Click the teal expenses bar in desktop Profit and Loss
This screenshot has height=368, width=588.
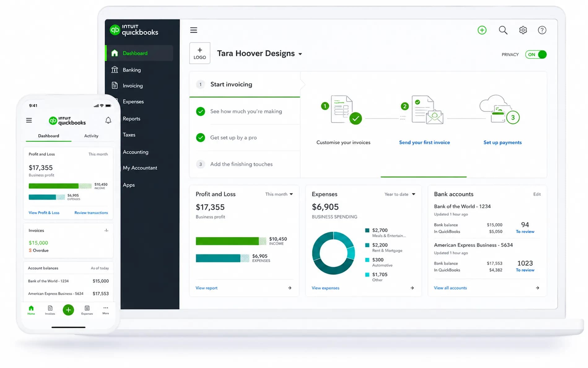point(222,258)
